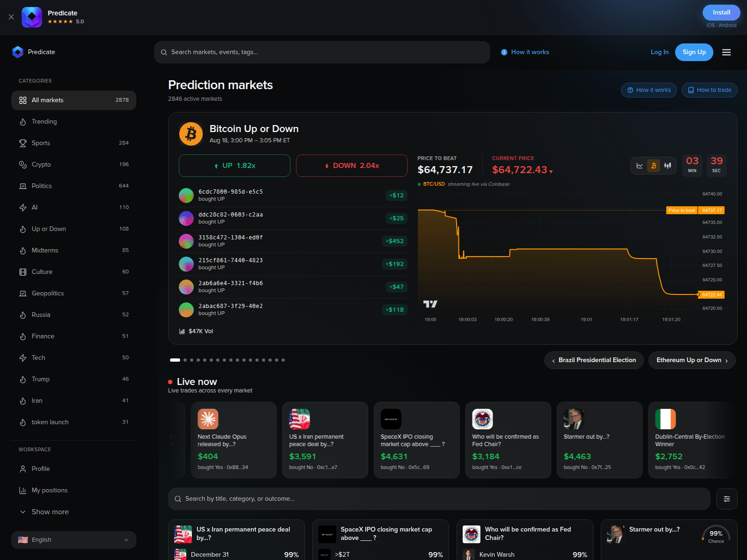747x560 pixels.
Task: Click the Russia flame icon
Action: click(x=23, y=315)
